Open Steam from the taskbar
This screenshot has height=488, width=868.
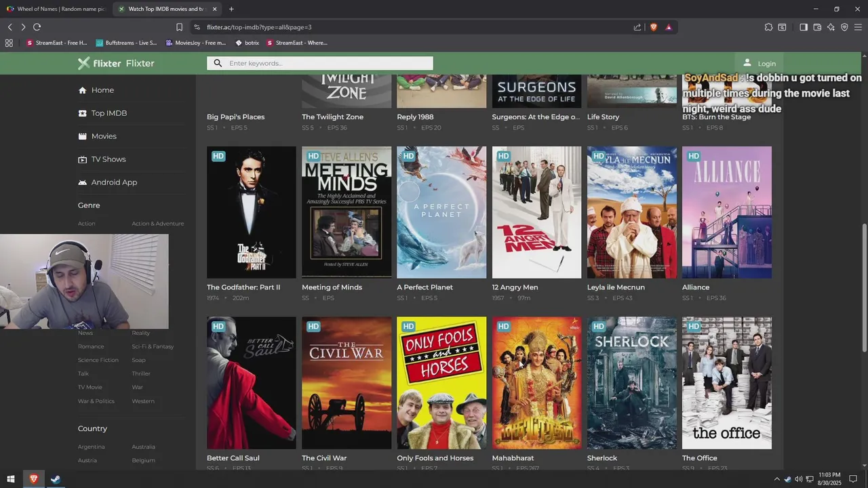[56, 479]
